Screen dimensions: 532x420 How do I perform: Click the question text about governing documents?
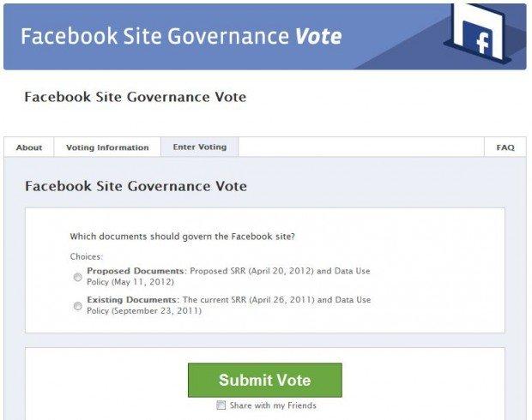[x=183, y=237]
